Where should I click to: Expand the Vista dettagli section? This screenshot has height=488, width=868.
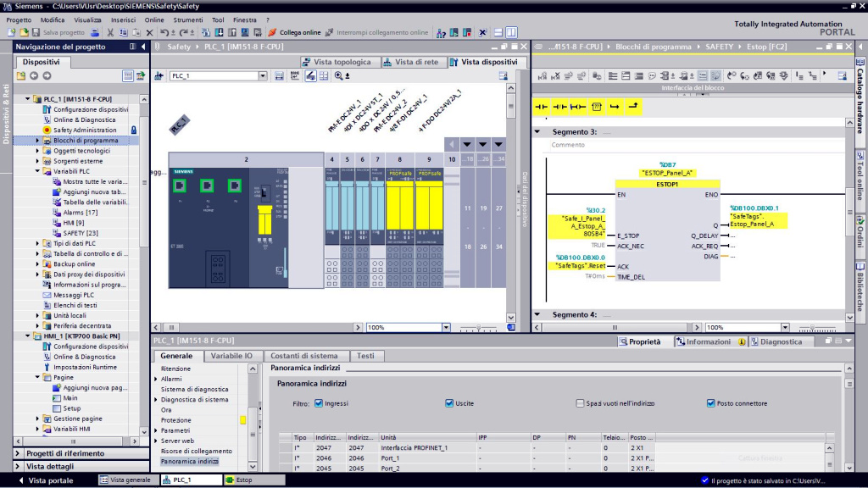pyautogui.click(x=18, y=467)
